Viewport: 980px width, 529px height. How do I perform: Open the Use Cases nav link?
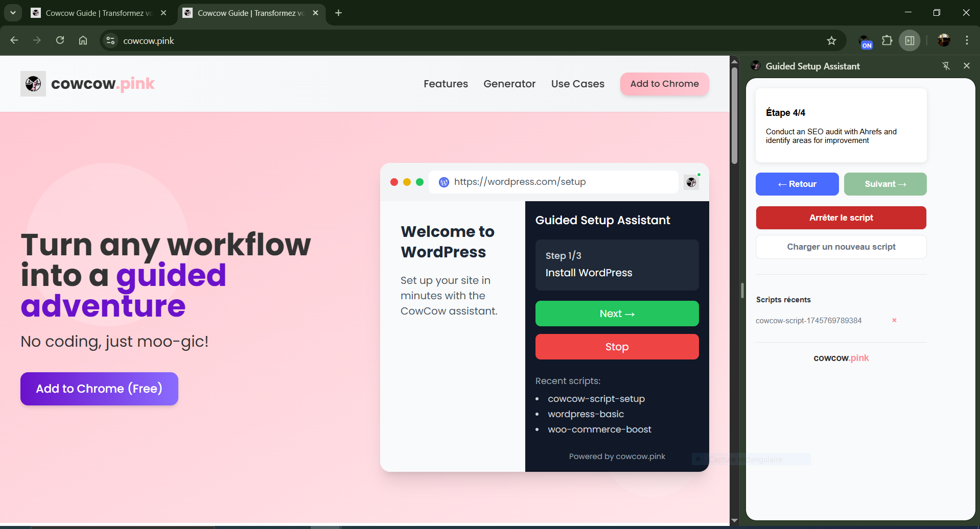pos(577,84)
